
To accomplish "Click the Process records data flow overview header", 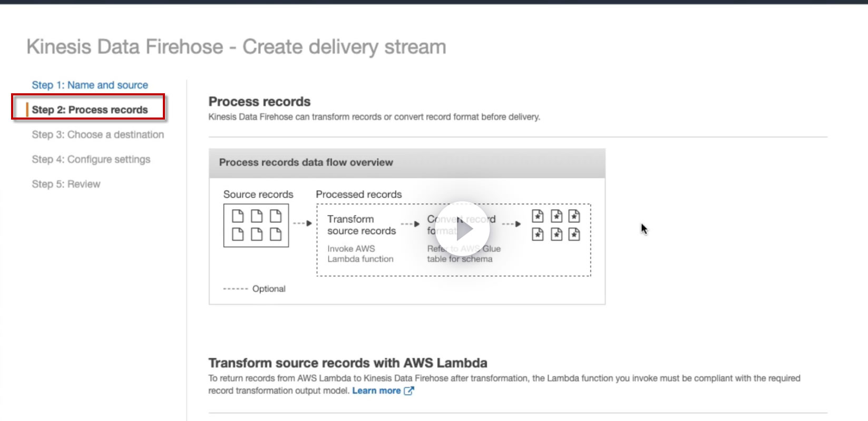I will click(x=407, y=163).
